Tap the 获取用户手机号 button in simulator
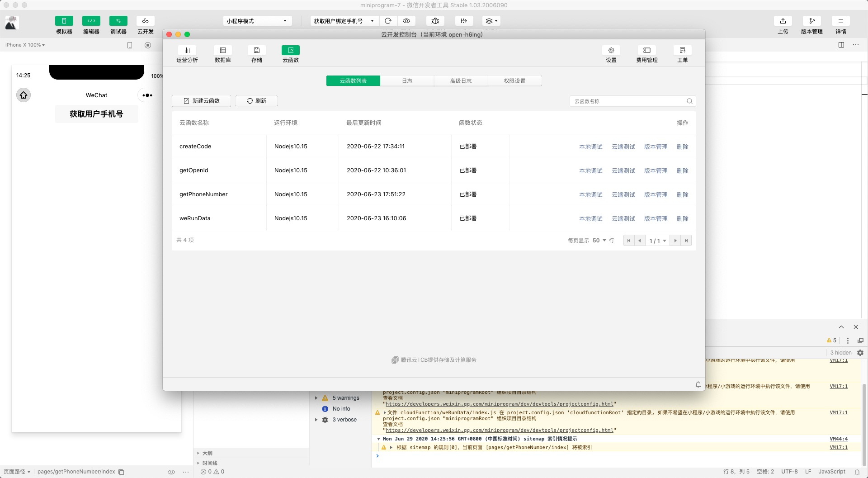 click(97, 114)
